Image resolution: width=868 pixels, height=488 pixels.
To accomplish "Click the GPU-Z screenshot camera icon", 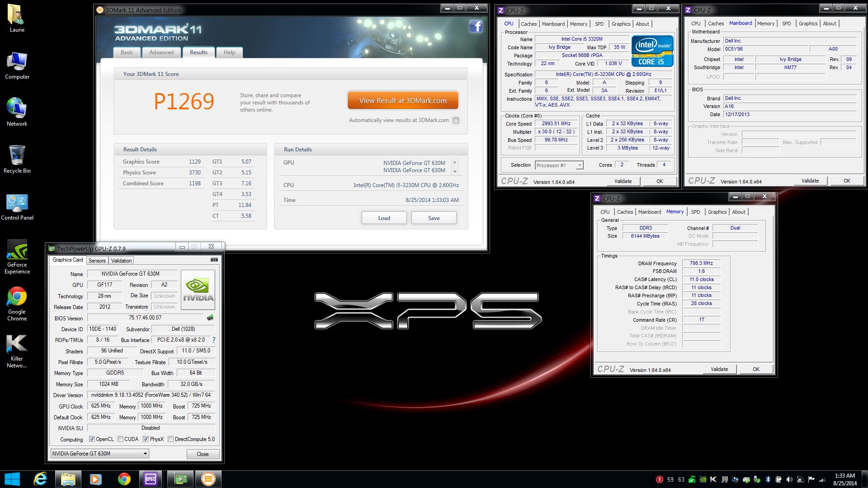I will tap(214, 260).
